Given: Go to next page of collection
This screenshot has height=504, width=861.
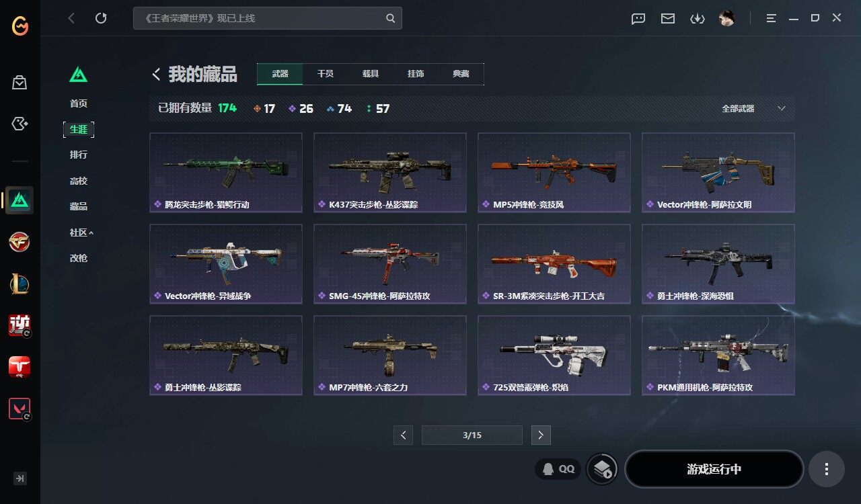Looking at the screenshot, I should coord(541,435).
